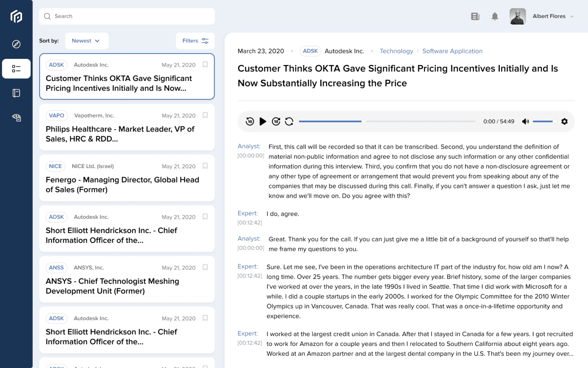Viewport: 588px width, 368px height.
Task: Adjust the volume slider
Action: coord(545,121)
